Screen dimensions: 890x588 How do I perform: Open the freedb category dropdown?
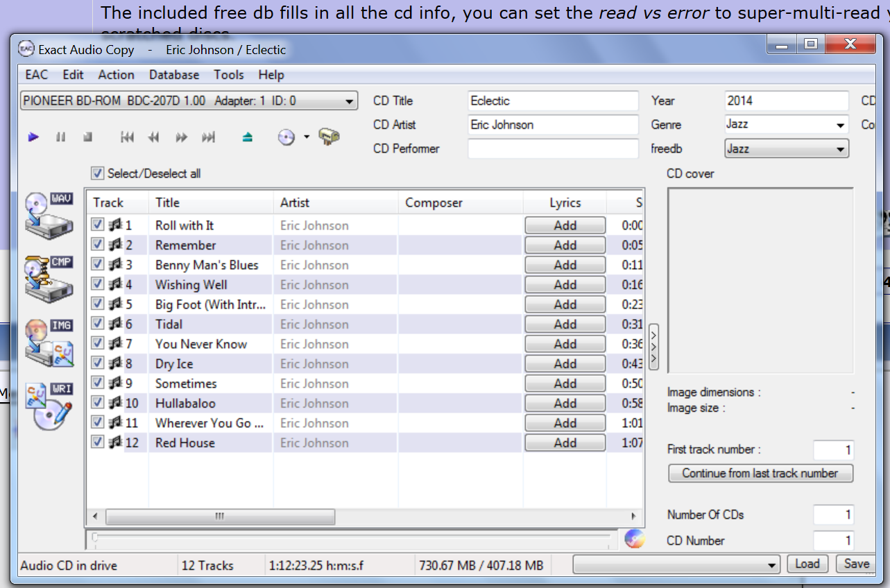786,148
